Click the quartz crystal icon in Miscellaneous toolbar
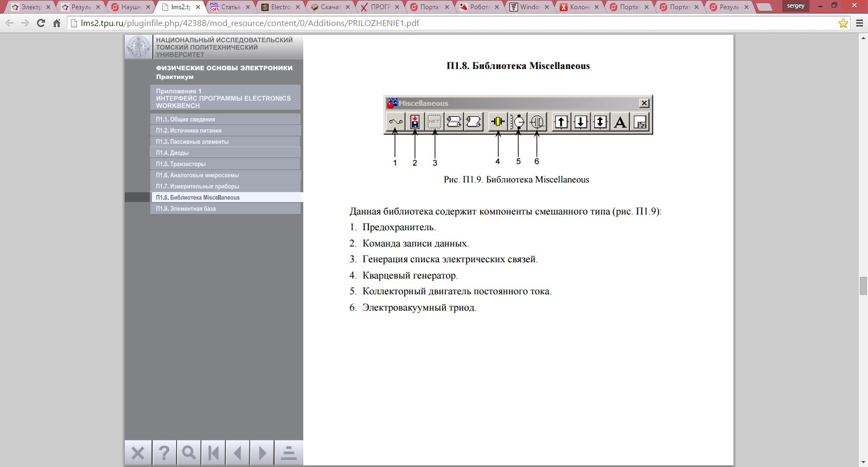Viewport: 868px width, 467px height. (497, 122)
